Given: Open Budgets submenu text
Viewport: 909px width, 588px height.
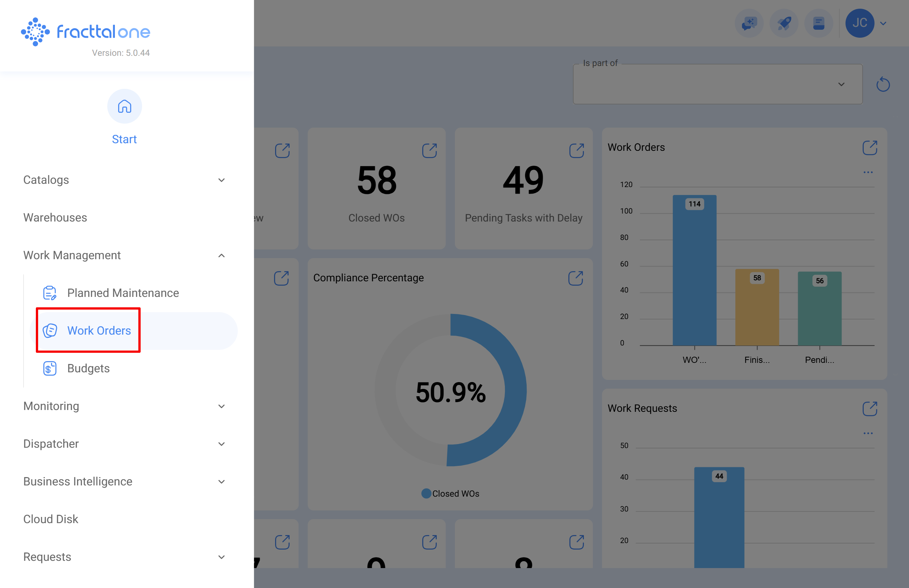Looking at the screenshot, I should point(88,368).
